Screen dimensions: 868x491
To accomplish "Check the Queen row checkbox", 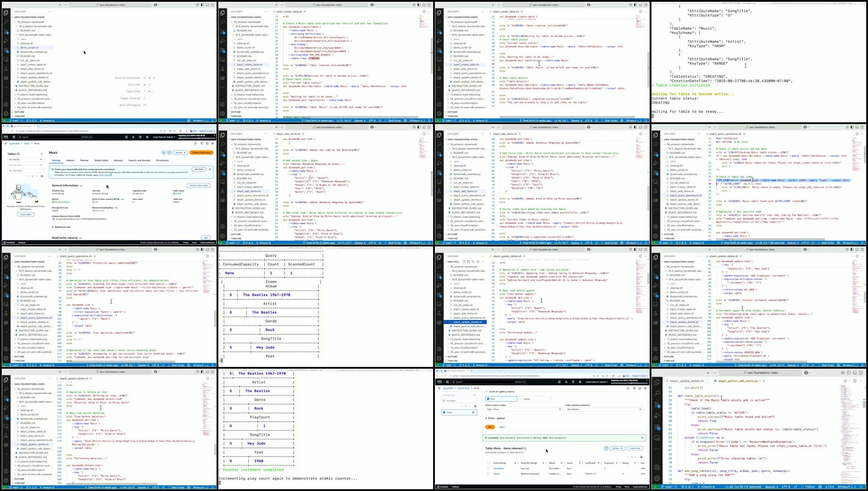I will click(488, 474).
